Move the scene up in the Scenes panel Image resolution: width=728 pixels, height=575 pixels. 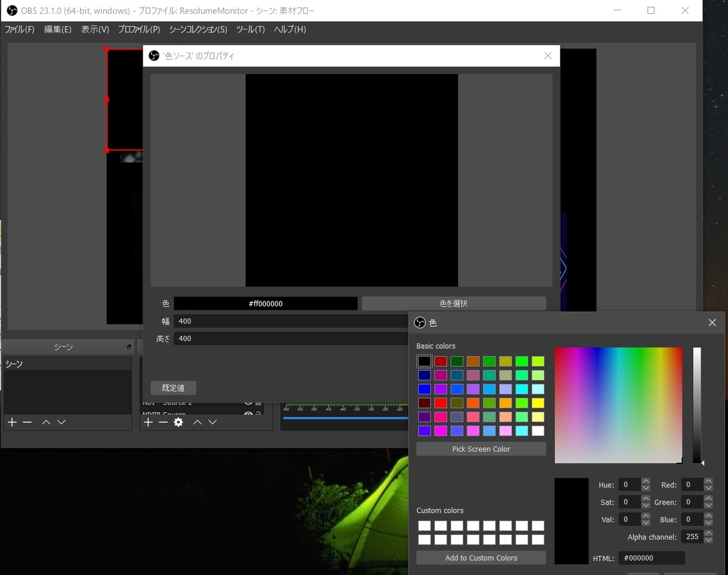coord(46,422)
